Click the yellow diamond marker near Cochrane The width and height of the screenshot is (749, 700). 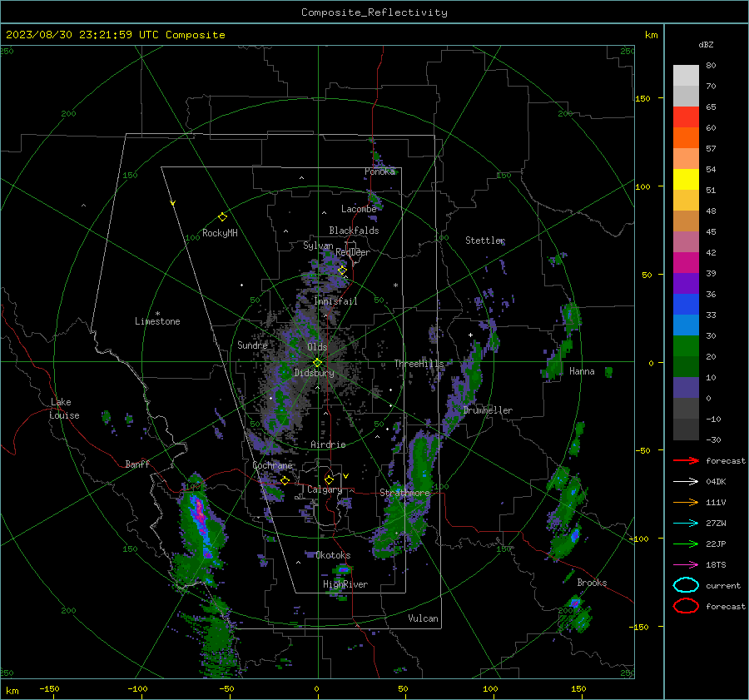tap(285, 481)
